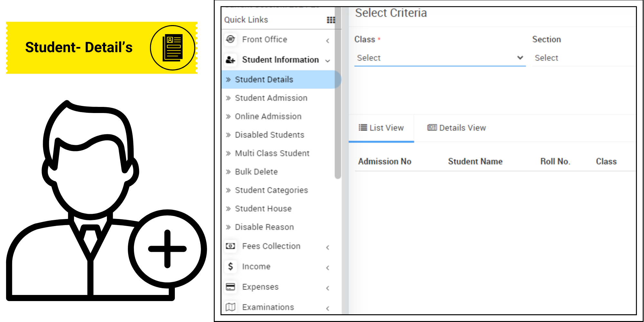Click the Expenses card icon
This screenshot has height=322, width=644.
point(230,287)
